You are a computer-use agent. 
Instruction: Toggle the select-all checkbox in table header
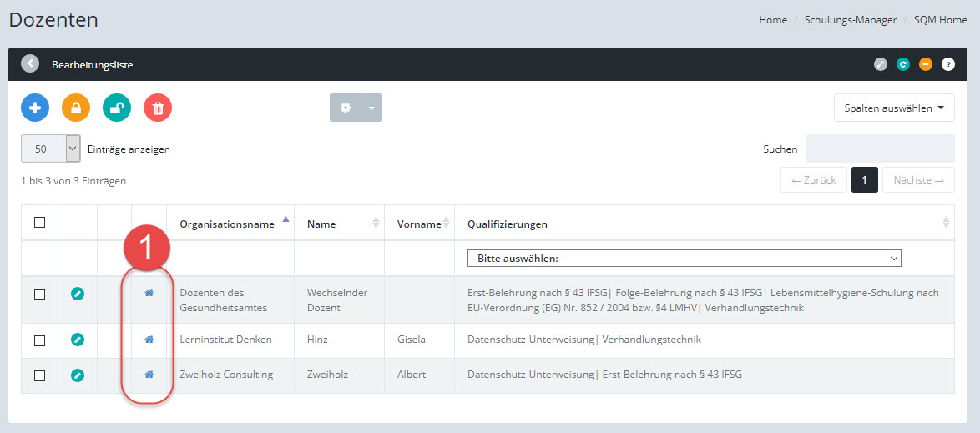(39, 223)
